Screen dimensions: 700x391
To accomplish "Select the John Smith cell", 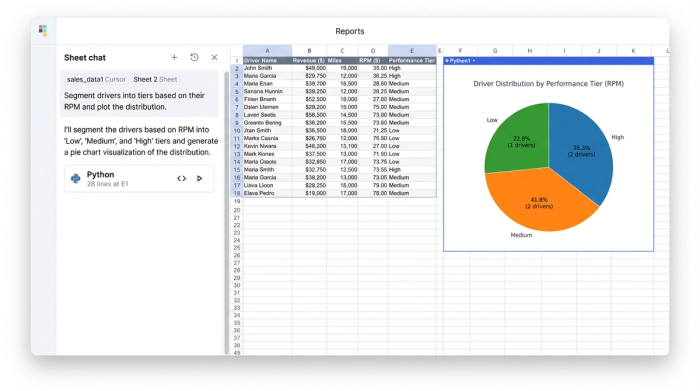I will (267, 68).
